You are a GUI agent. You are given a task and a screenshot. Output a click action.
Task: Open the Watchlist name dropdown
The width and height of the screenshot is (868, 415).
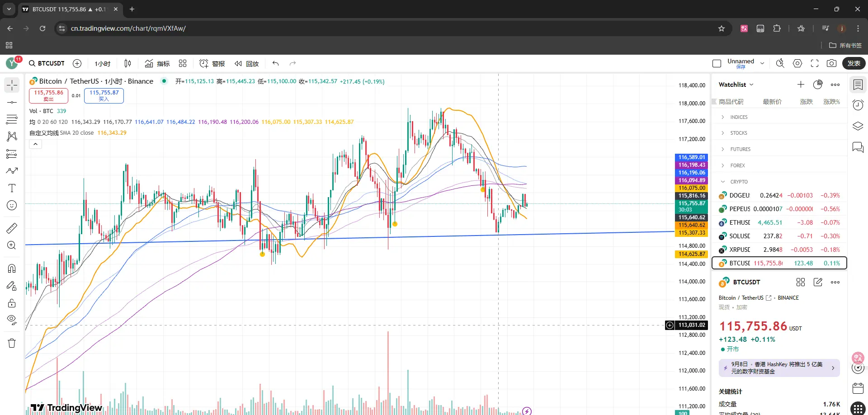click(x=736, y=85)
